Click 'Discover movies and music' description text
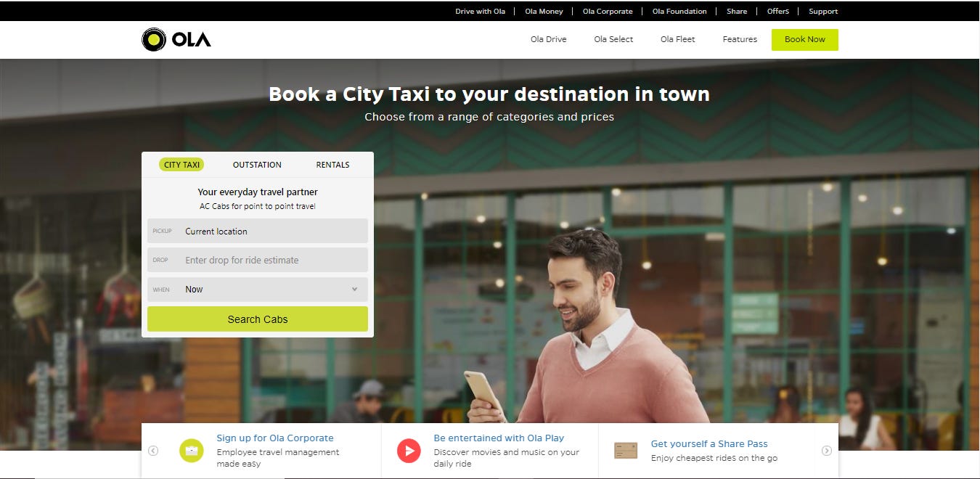The height and width of the screenshot is (479, 980). [x=506, y=458]
